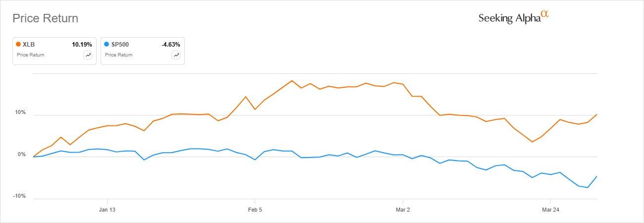The image size is (644, 223).
Task: Click the Feb 5 date axis label
Action: (x=255, y=210)
